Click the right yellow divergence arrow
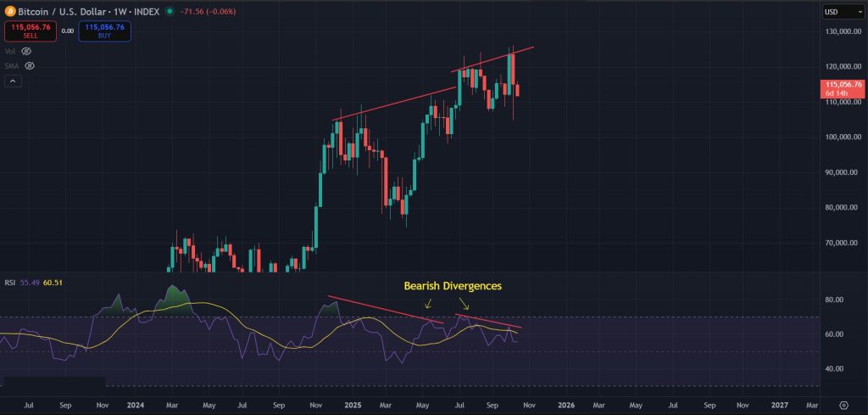The image size is (868, 415). 463,303
